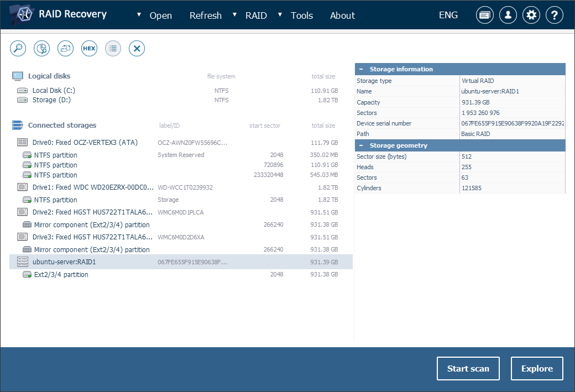
Task: Click the Refresh menu item
Action: click(x=205, y=15)
